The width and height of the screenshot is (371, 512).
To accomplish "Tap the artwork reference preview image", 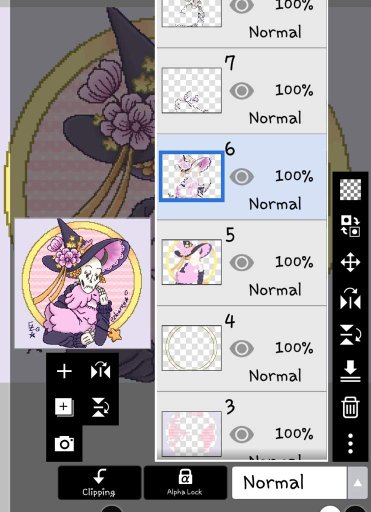I will 82,283.
